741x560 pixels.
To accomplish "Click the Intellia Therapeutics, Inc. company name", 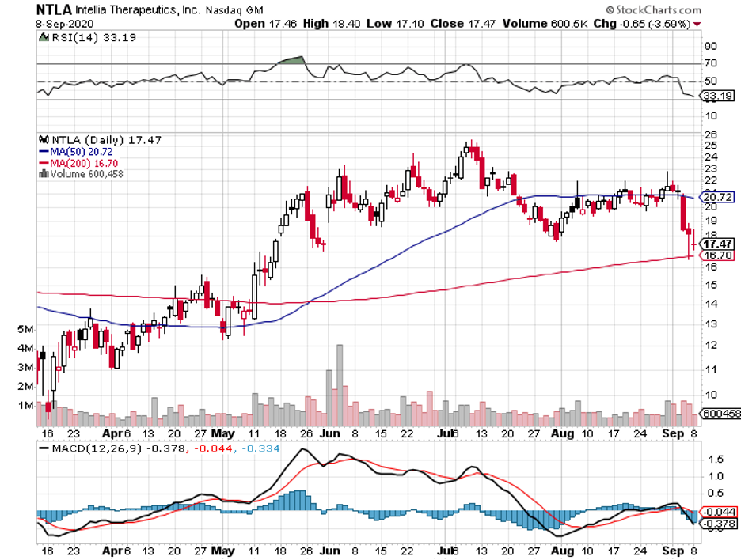I will point(138,10).
